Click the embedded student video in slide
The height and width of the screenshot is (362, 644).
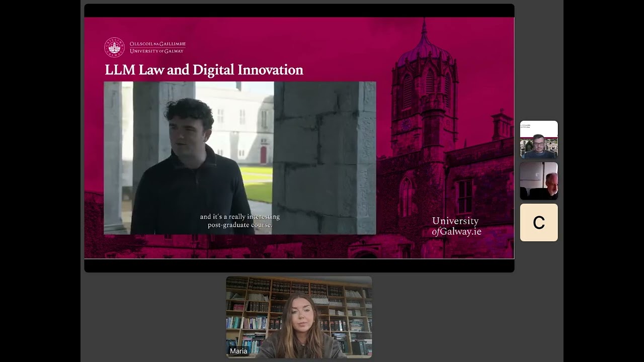[240, 158]
